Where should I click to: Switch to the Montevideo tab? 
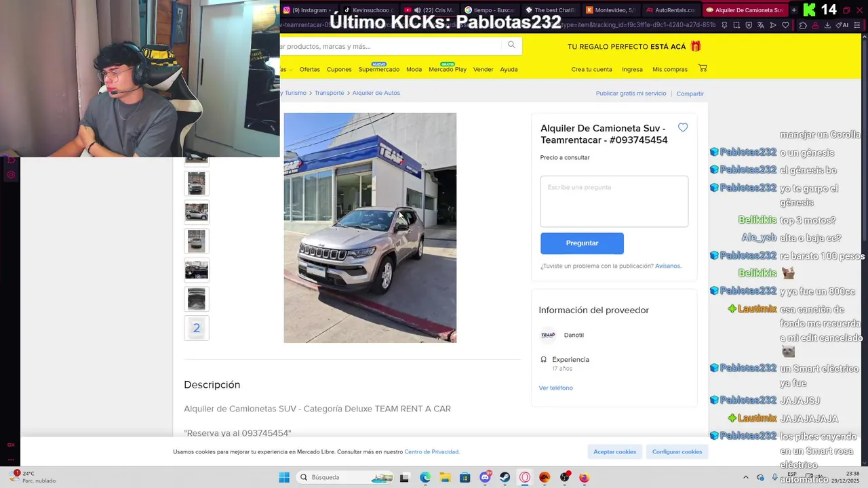click(610, 10)
